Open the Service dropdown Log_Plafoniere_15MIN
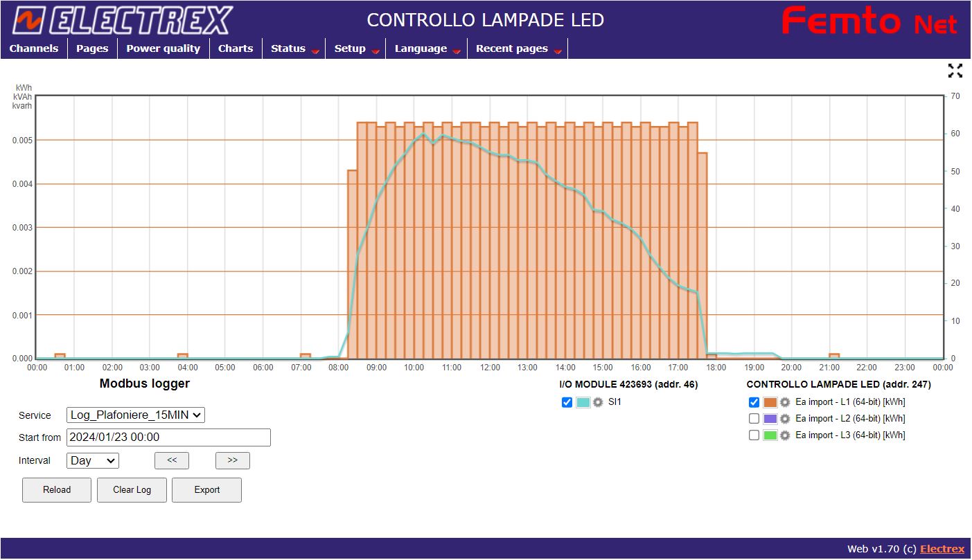Viewport: 972px width, 560px height. [136, 415]
